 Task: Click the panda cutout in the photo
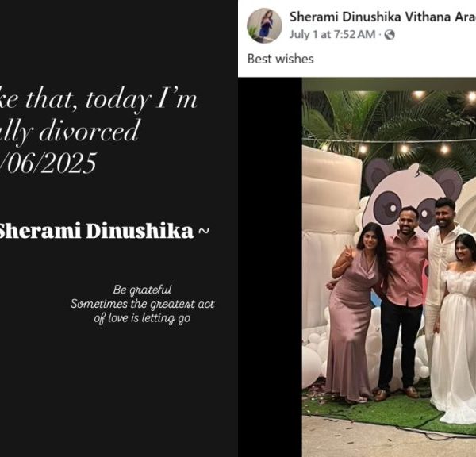[x=414, y=194]
